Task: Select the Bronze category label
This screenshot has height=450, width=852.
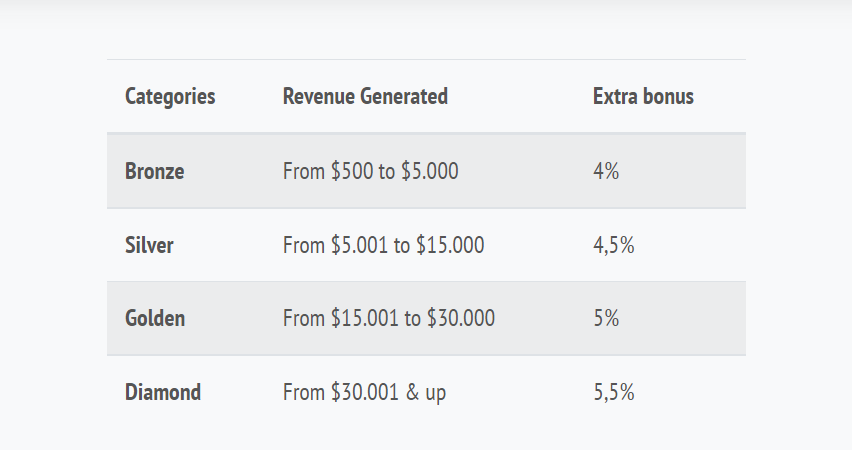Action: click(155, 171)
